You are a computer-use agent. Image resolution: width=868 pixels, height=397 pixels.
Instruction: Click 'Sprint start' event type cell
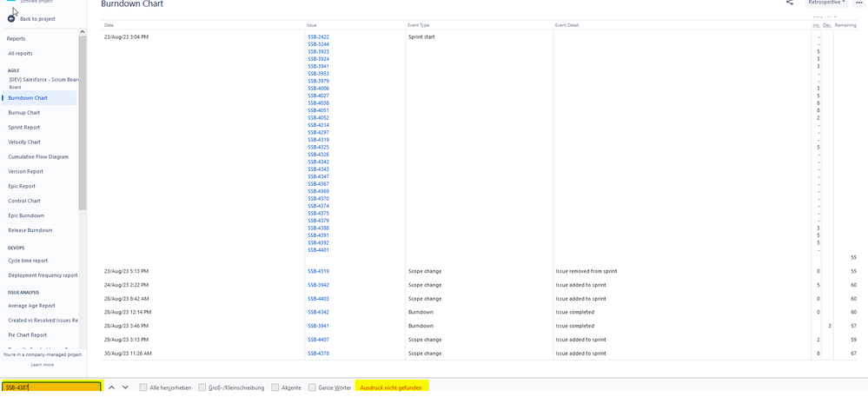(x=421, y=37)
